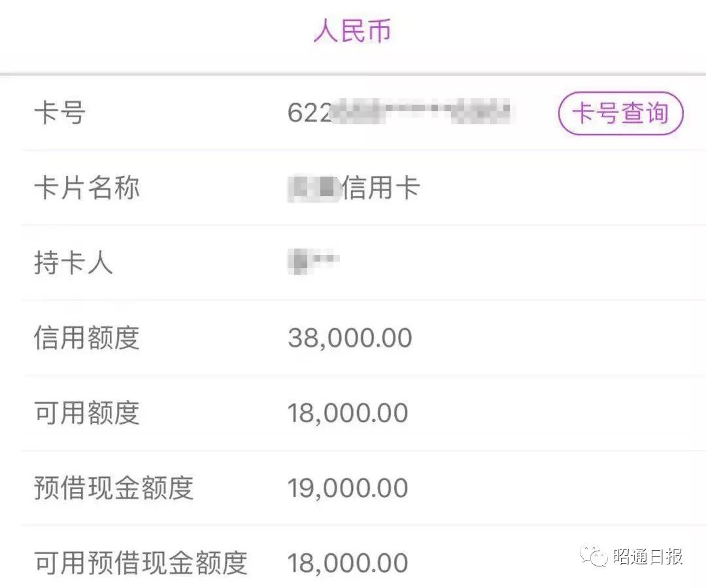Click the 持卡人 label
The width and height of the screenshot is (706, 588).
pos(73,263)
